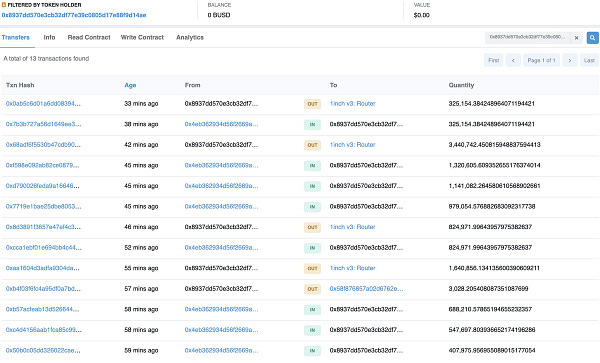Click 1inch v3: Router in 55 mins row
Viewport: 600px width, 363px height.
(x=352, y=269)
